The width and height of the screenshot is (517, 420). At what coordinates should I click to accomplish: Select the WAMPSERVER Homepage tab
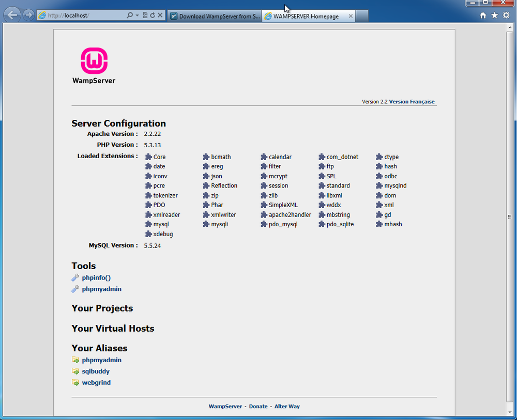(x=306, y=16)
